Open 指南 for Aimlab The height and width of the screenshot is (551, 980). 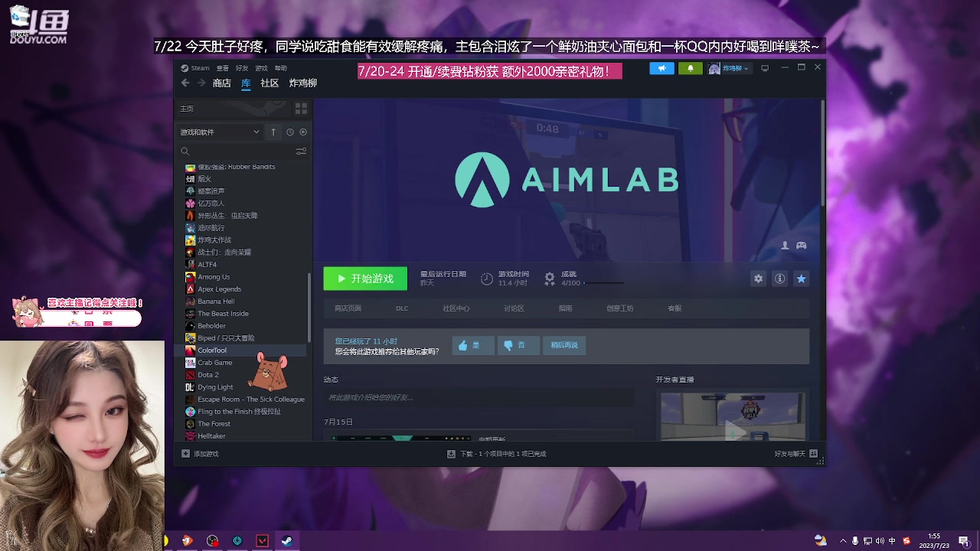(565, 308)
